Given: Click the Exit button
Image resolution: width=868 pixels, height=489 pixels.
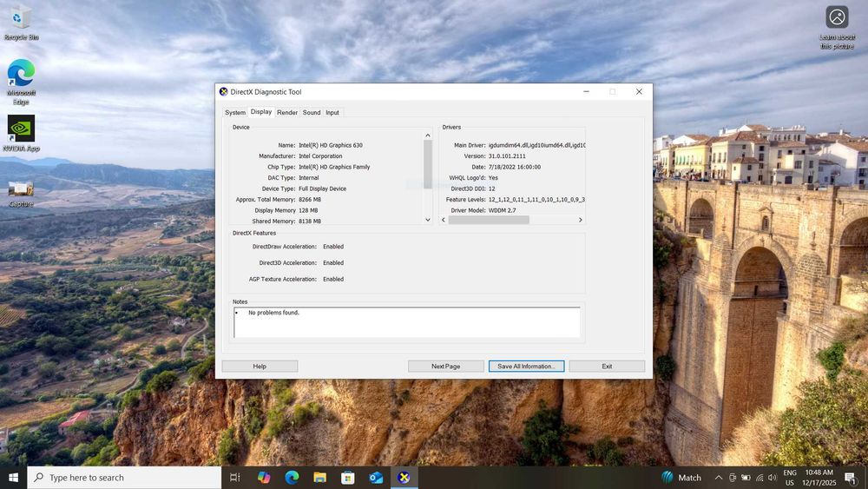Looking at the screenshot, I should pos(607,366).
